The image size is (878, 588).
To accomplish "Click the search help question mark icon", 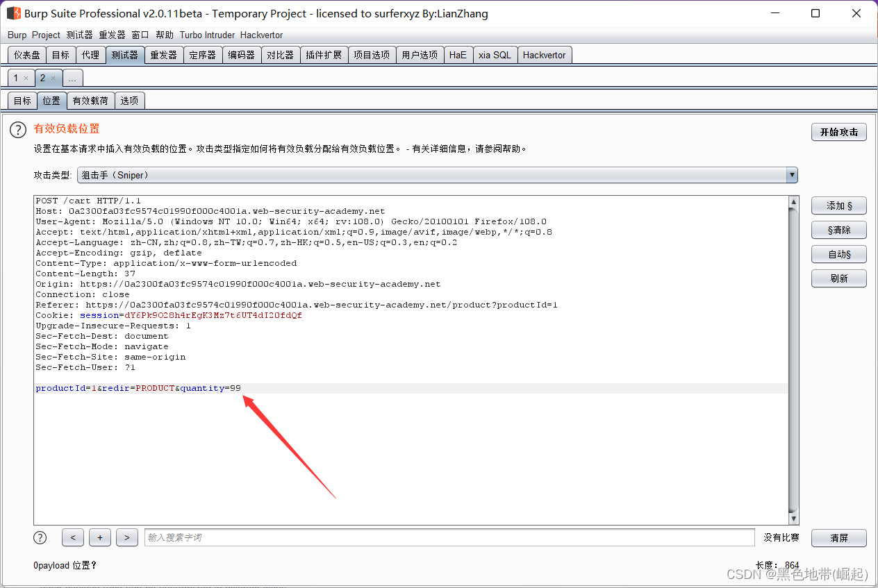I will [x=40, y=537].
